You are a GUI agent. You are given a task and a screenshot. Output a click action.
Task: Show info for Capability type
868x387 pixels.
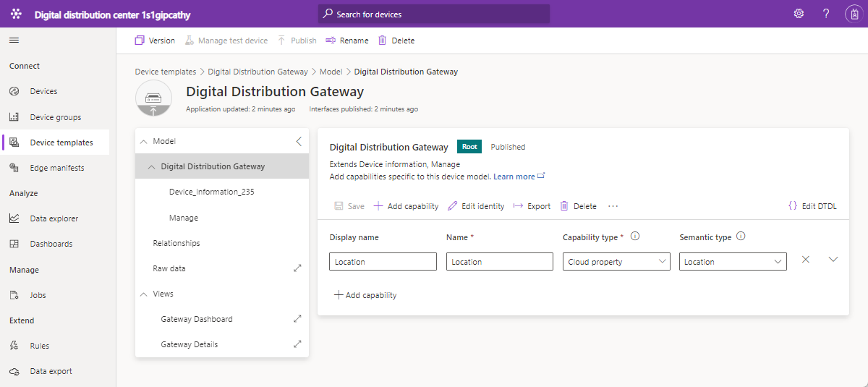(x=635, y=236)
